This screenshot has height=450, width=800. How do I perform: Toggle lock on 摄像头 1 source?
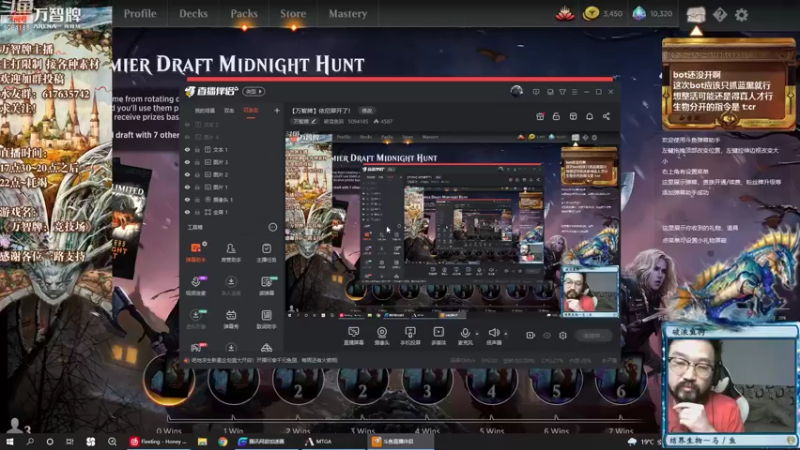coord(197,199)
